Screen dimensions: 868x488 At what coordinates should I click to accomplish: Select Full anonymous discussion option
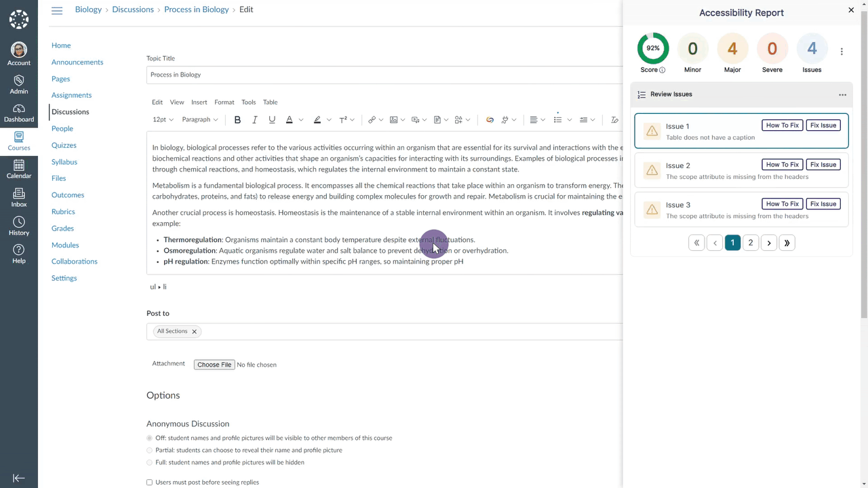[x=150, y=462]
